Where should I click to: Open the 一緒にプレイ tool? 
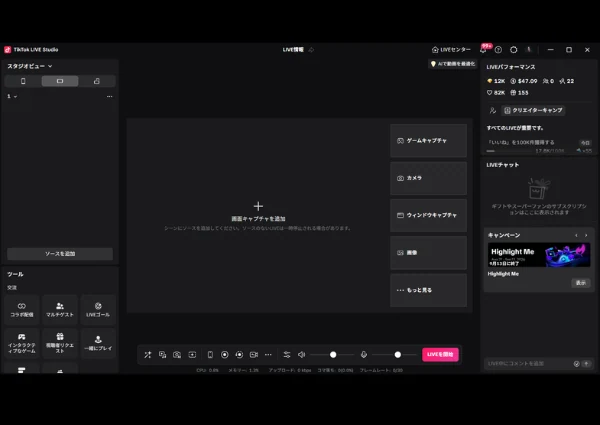[98, 343]
